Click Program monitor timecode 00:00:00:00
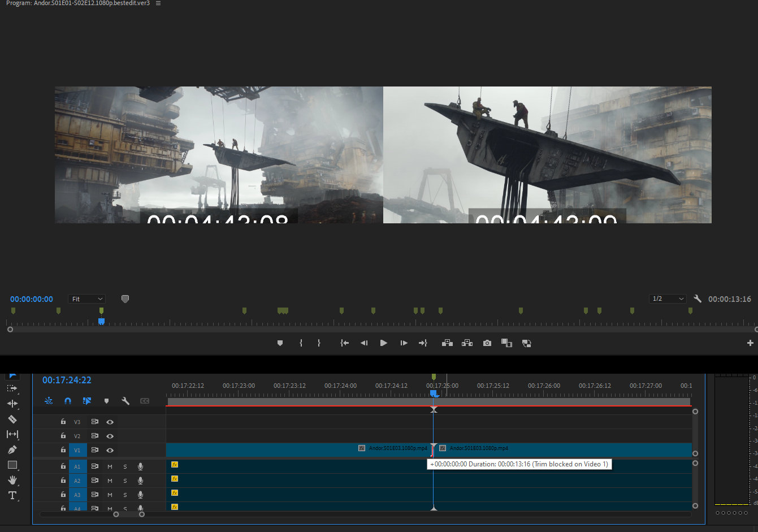758x532 pixels. pyautogui.click(x=32, y=299)
